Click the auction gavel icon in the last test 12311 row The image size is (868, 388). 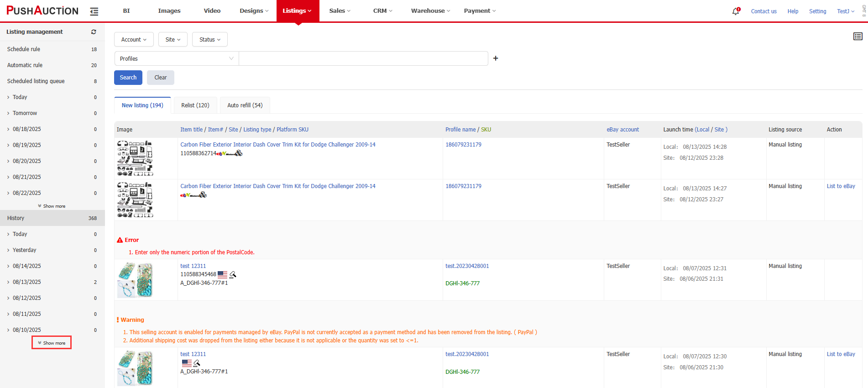pos(197,363)
